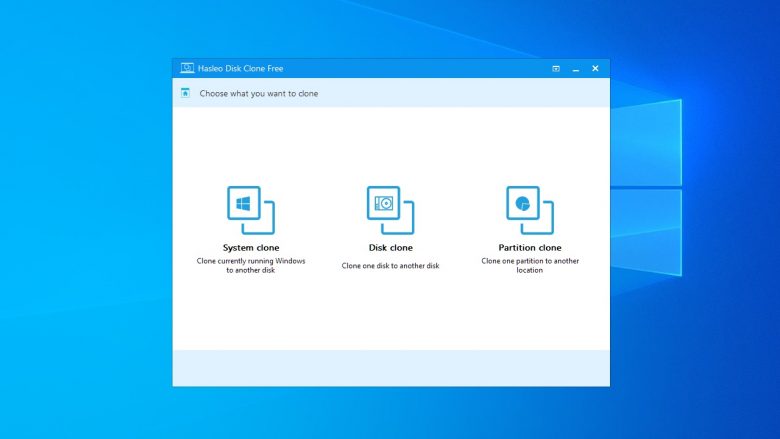The width and height of the screenshot is (780, 439).
Task: Click the "System clone" label
Action: 251,248
